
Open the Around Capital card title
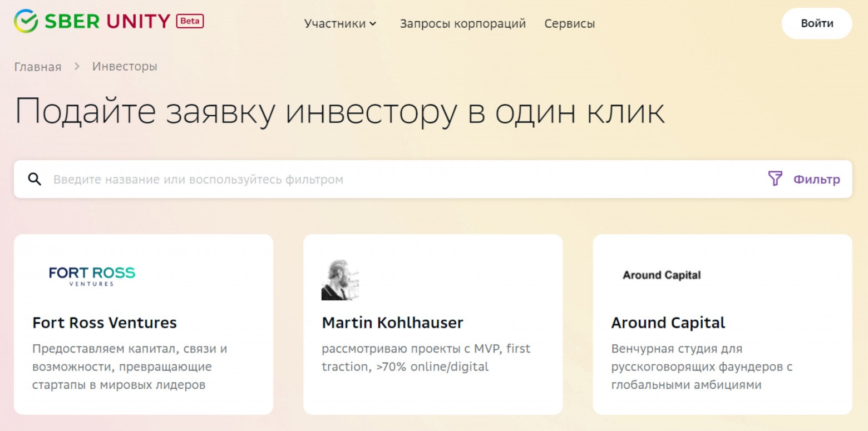[x=668, y=323]
